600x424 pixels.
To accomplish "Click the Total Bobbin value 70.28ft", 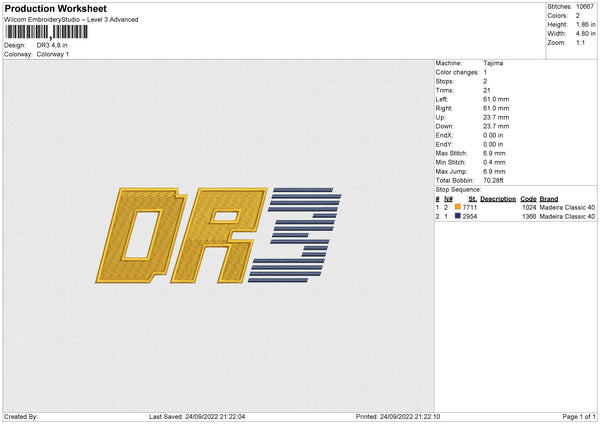I will tap(493, 180).
